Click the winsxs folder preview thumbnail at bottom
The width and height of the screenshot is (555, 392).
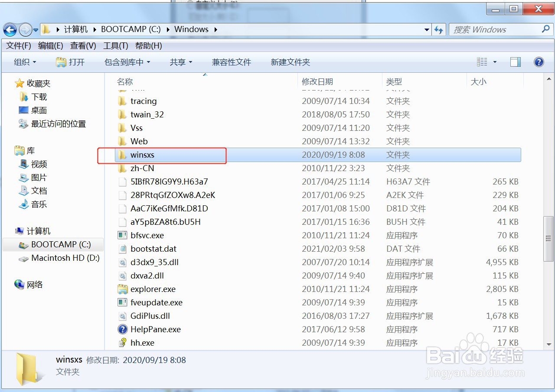pyautogui.click(x=27, y=365)
